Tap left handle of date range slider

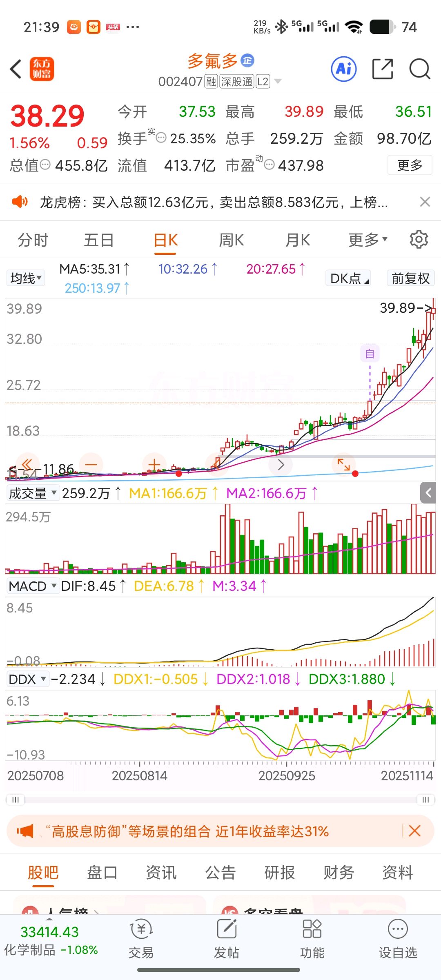click(x=16, y=800)
